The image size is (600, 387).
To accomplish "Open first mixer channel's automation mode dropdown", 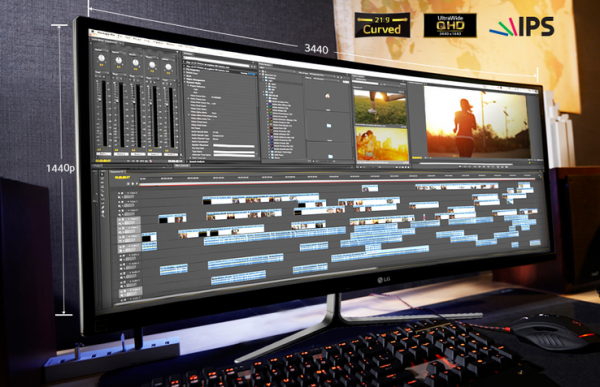I will point(101,73).
